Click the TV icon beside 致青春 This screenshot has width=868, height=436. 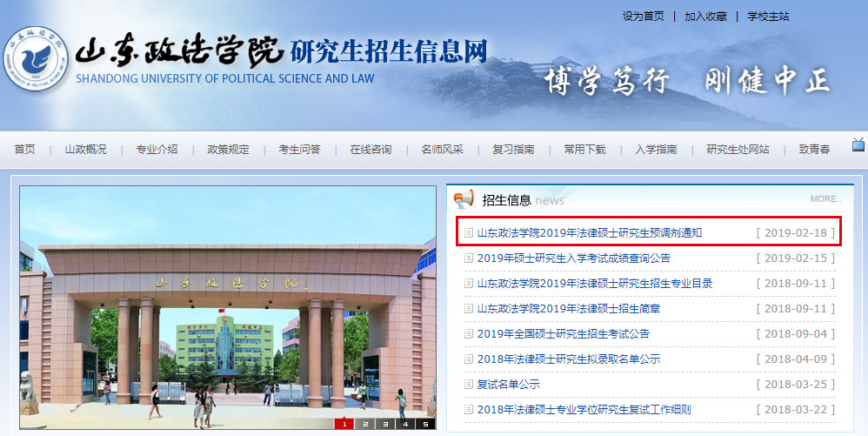(x=858, y=144)
